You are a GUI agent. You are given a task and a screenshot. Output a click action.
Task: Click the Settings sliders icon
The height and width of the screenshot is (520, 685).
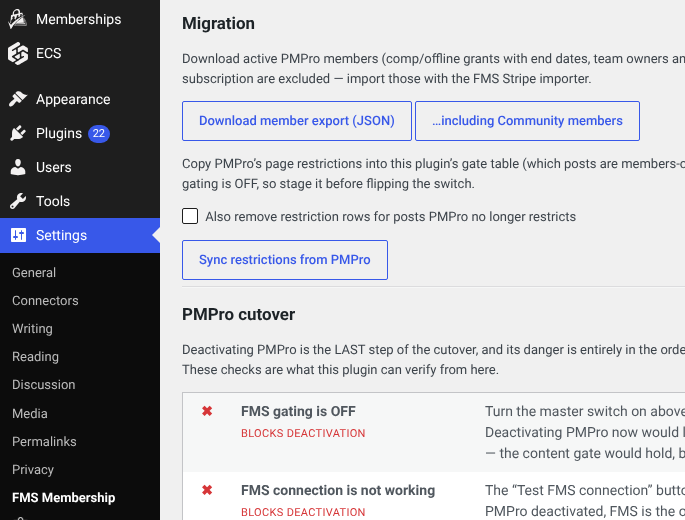18,235
